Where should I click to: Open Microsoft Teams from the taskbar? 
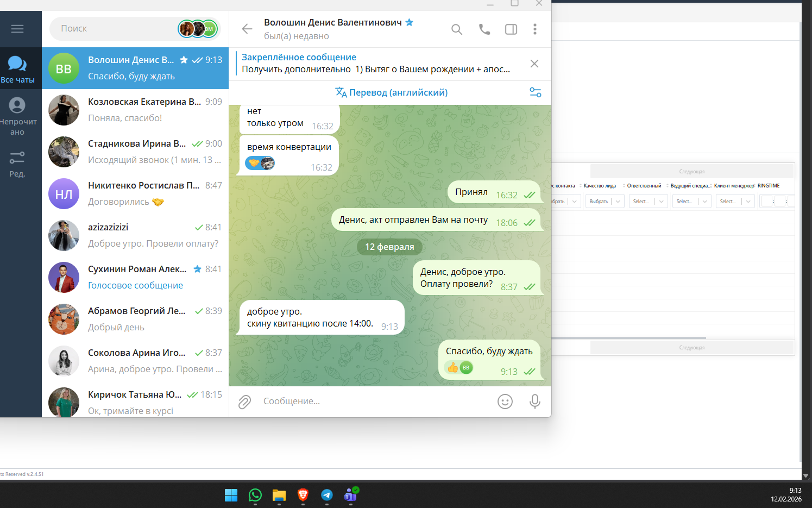[351, 495]
